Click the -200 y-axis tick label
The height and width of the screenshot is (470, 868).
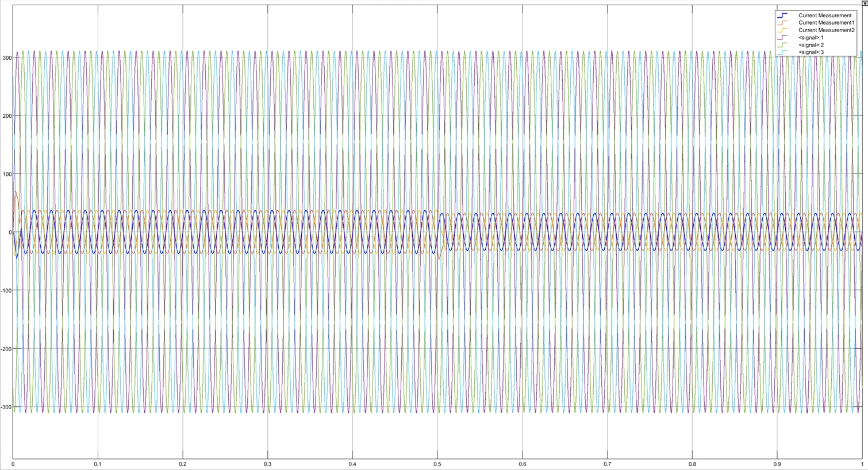[x=5, y=349]
